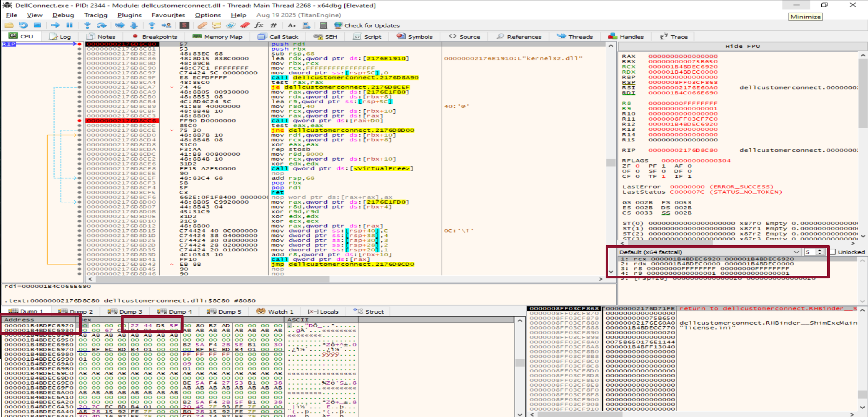Click the Trace Into toolbar icon

120,25
